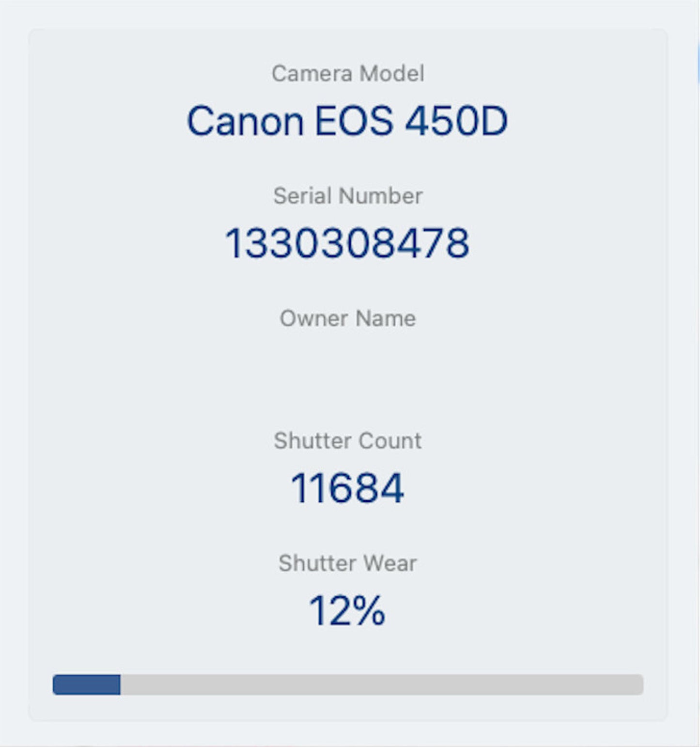Click the word EOS in the model name
Screen dimensions: 700x747
coord(354,121)
